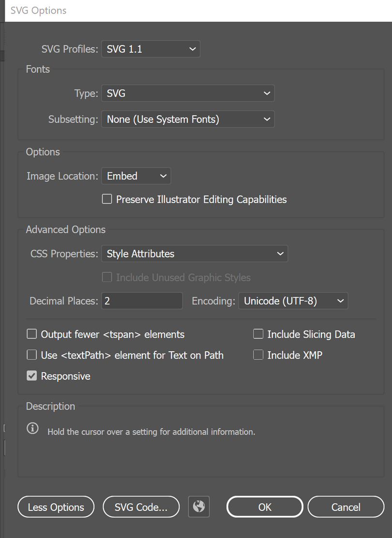The height and width of the screenshot is (538, 392).
Task: Expand the CSS Properties dropdown
Action: (x=194, y=254)
